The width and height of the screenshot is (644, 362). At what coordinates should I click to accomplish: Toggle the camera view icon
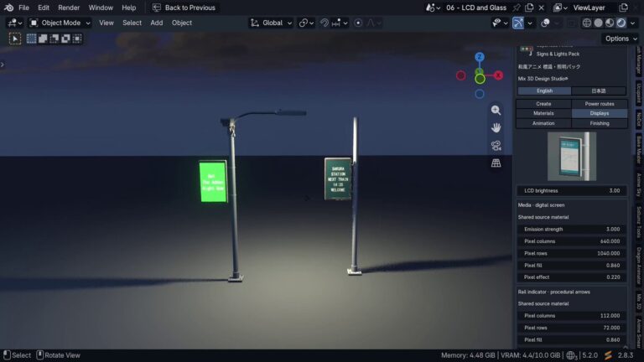[496, 145]
